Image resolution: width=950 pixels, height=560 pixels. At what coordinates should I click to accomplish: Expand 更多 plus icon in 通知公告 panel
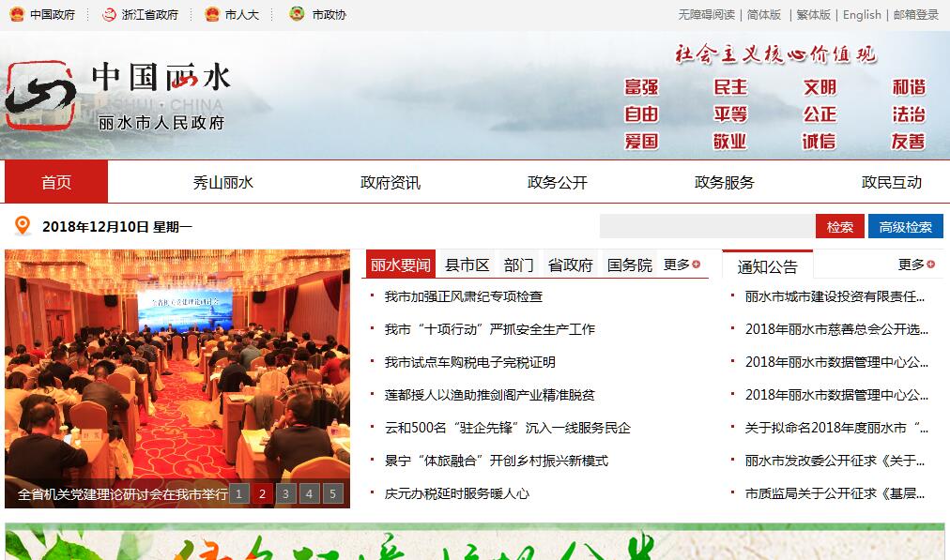click(930, 265)
